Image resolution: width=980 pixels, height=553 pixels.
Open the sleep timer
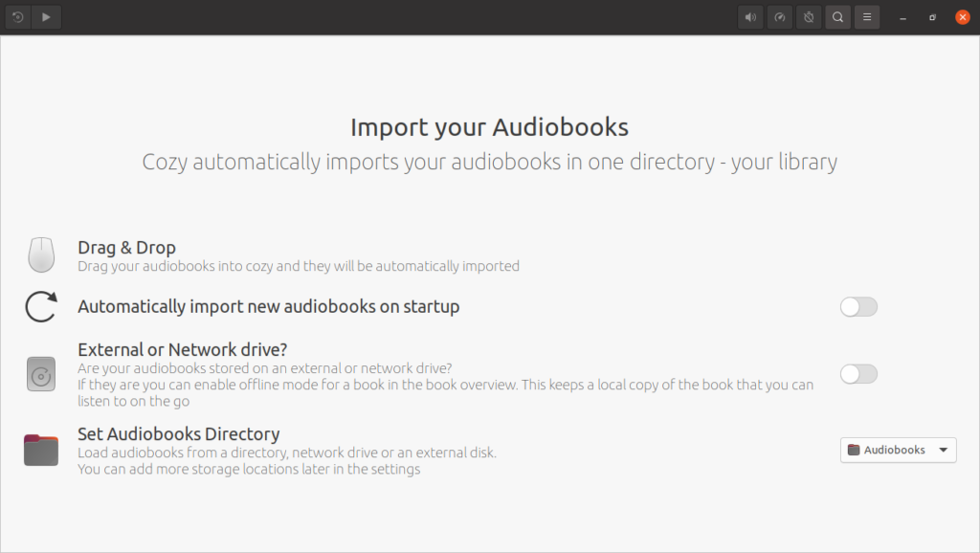pyautogui.click(x=809, y=17)
